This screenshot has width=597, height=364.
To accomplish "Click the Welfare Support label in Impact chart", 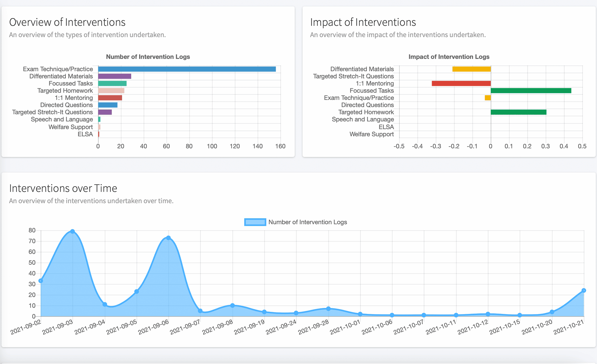I will 372,134.
